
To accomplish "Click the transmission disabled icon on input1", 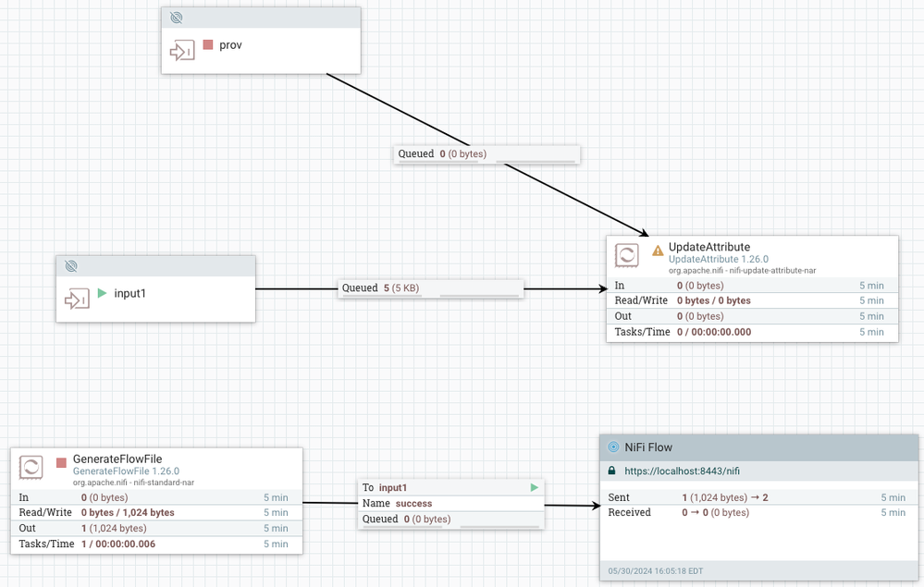I will point(71,266).
